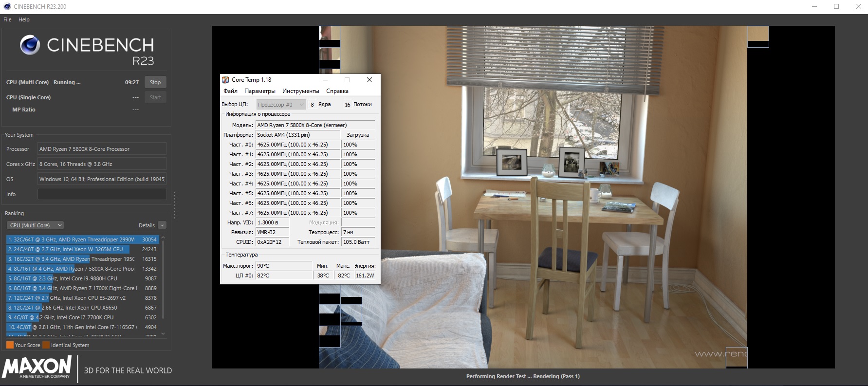
Task: Select ranking row 5, Intel Core i9-9880H
Action: click(82, 278)
